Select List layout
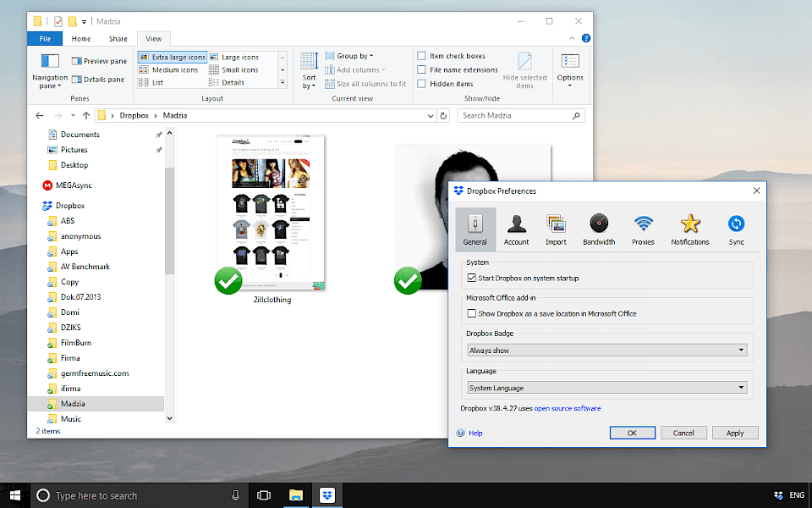This screenshot has height=508, width=812. 151,82
